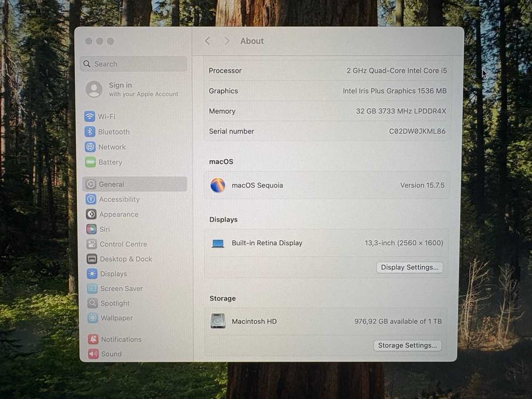
Task: Select the General sidebar label
Action: tap(111, 184)
